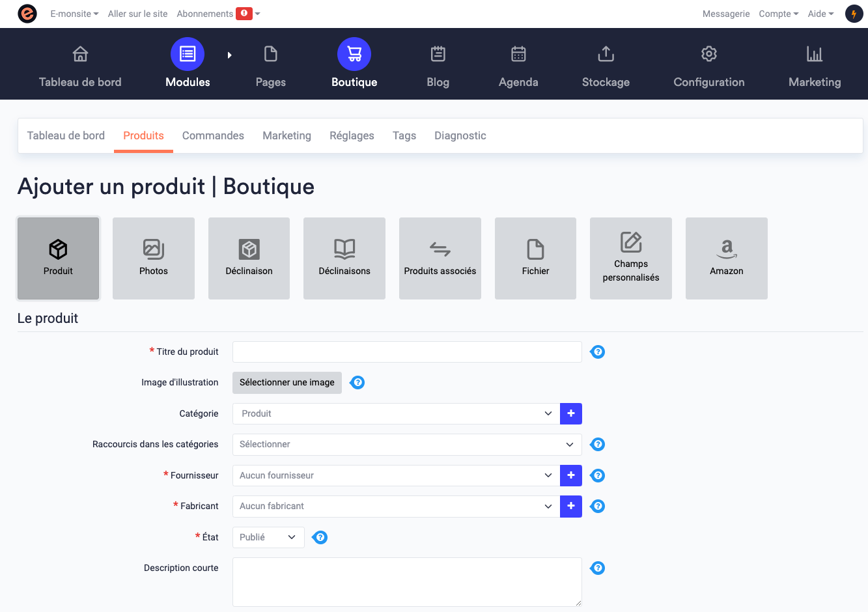The height and width of the screenshot is (612, 868).
Task: Expand the Compte menu
Action: point(779,14)
